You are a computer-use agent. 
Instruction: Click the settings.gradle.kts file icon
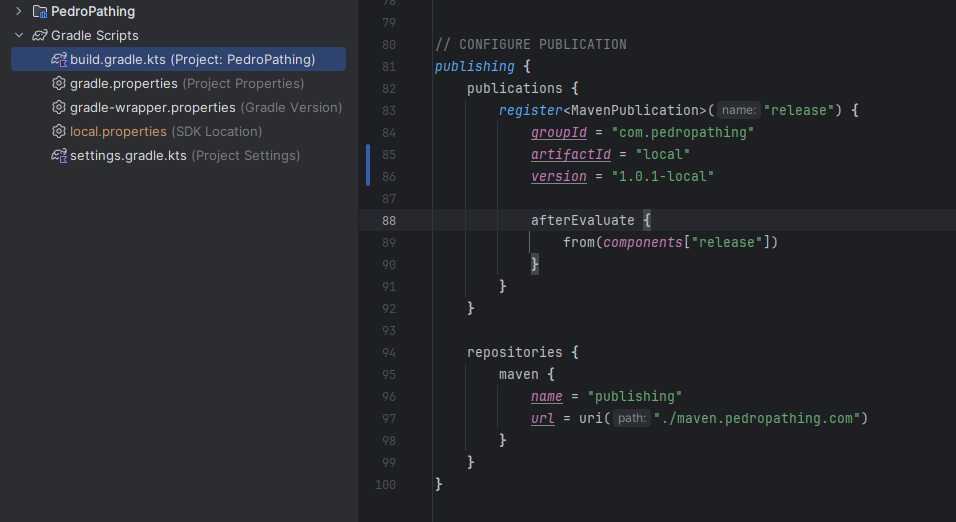pyautogui.click(x=59, y=156)
